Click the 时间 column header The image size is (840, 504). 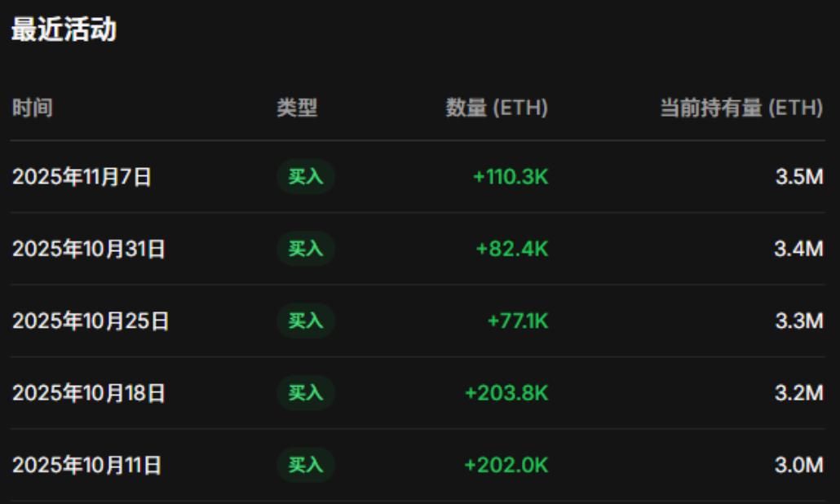click(33, 108)
